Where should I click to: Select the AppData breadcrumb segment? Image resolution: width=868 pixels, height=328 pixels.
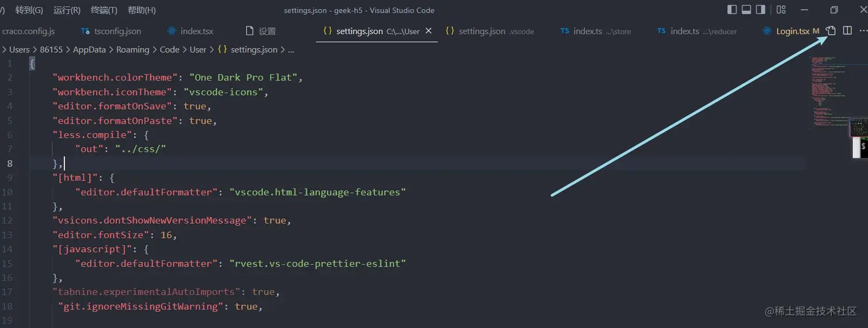[x=89, y=50]
